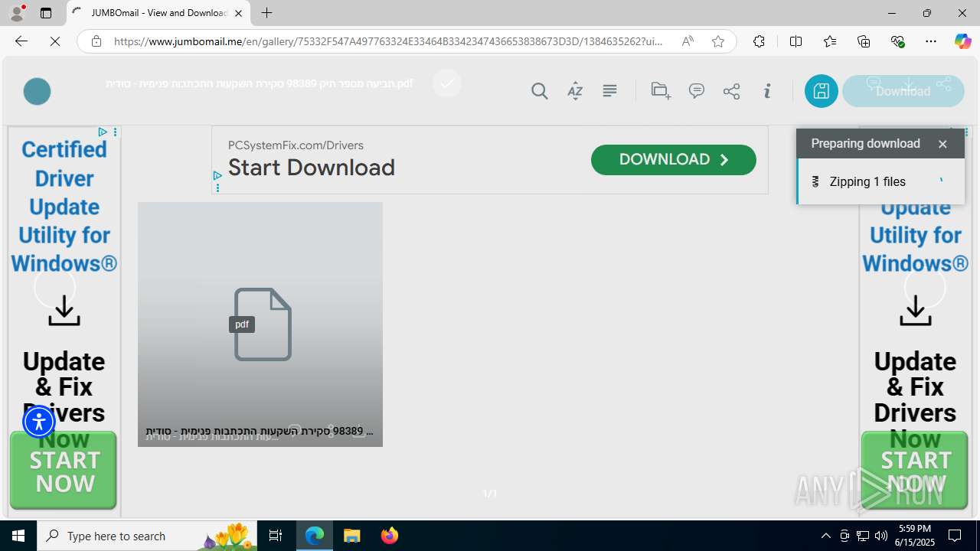Open Edge Settings and more menu
This screenshot has width=980, height=551.
931,41
